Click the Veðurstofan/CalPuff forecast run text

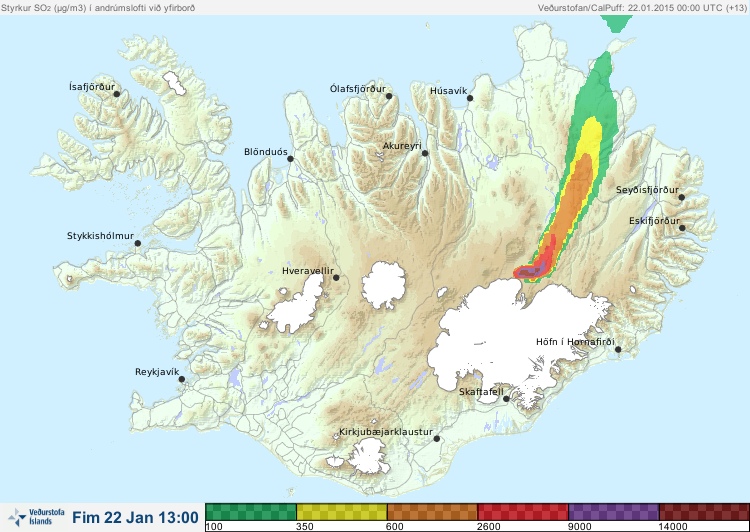641,8
